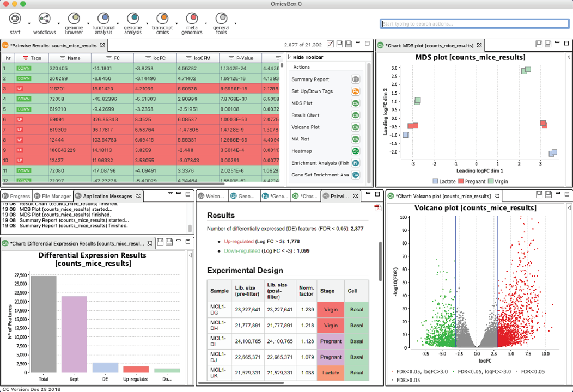The width and height of the screenshot is (573, 392).
Task: Open view menu triangle in Application Messages panel
Action: tap(170, 193)
